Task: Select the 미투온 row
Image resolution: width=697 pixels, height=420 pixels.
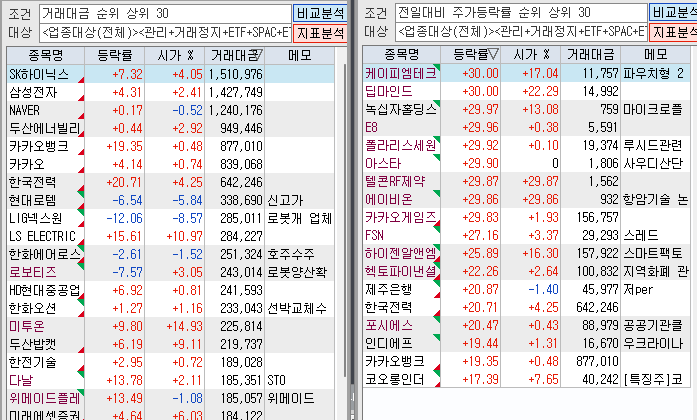Action: click(x=170, y=326)
